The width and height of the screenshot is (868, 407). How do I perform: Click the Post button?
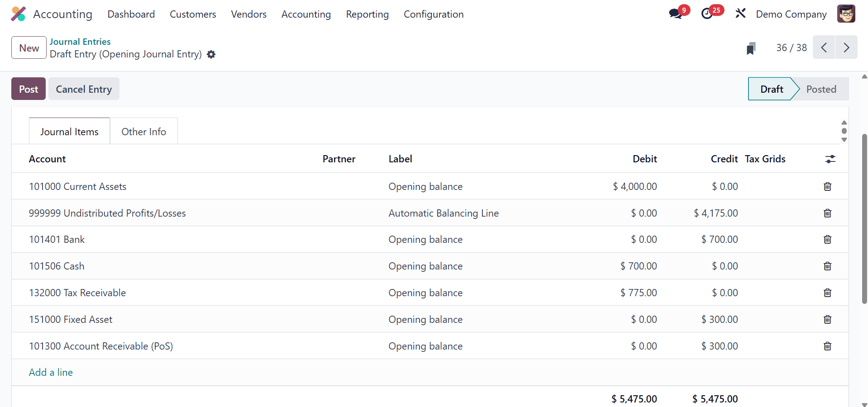(29, 89)
